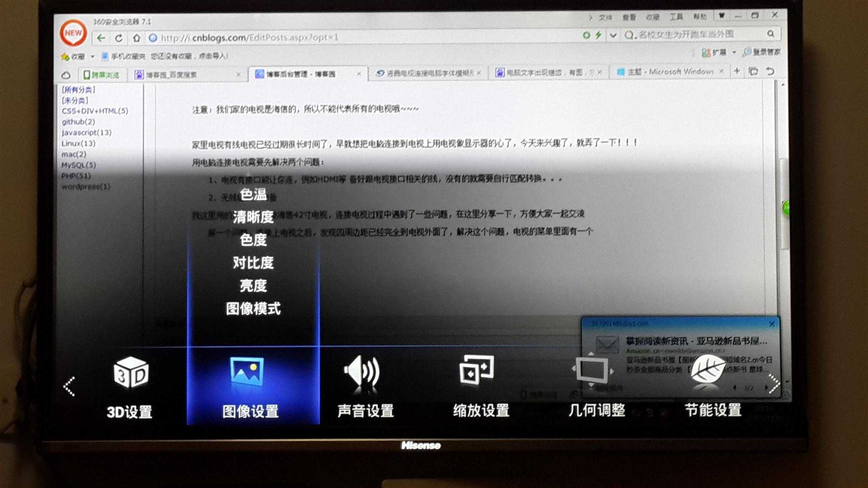This screenshot has height=488, width=868.
Task: Open PHP(51) category link
Action: coord(76,176)
